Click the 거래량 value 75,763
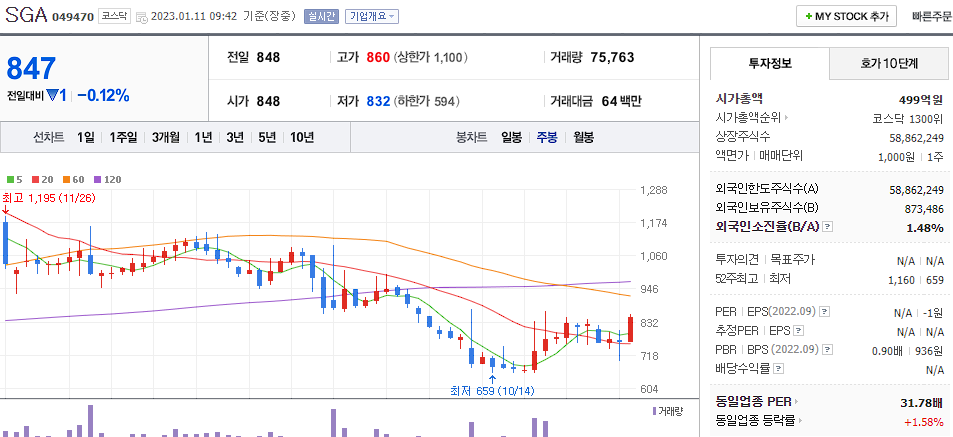Screen dimensions: 953x437 tap(612, 58)
